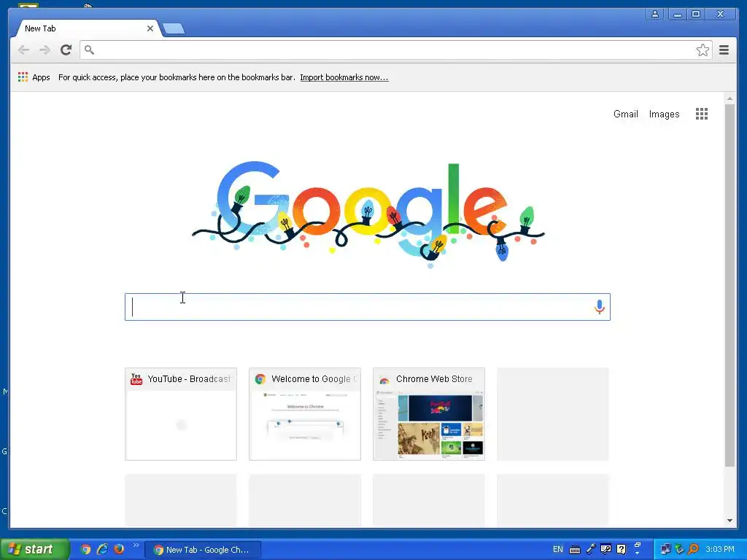747x560 pixels.
Task: Open a new tab with the new-tab button
Action: click(x=174, y=29)
